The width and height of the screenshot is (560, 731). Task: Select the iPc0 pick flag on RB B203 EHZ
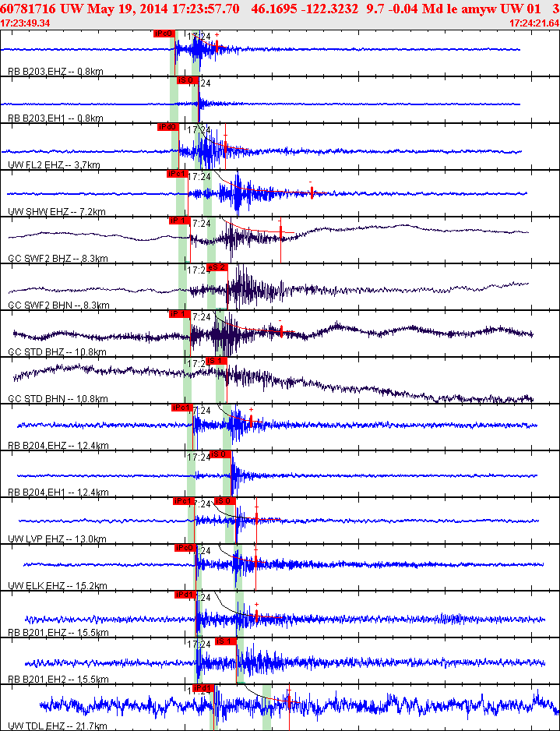click(x=164, y=33)
